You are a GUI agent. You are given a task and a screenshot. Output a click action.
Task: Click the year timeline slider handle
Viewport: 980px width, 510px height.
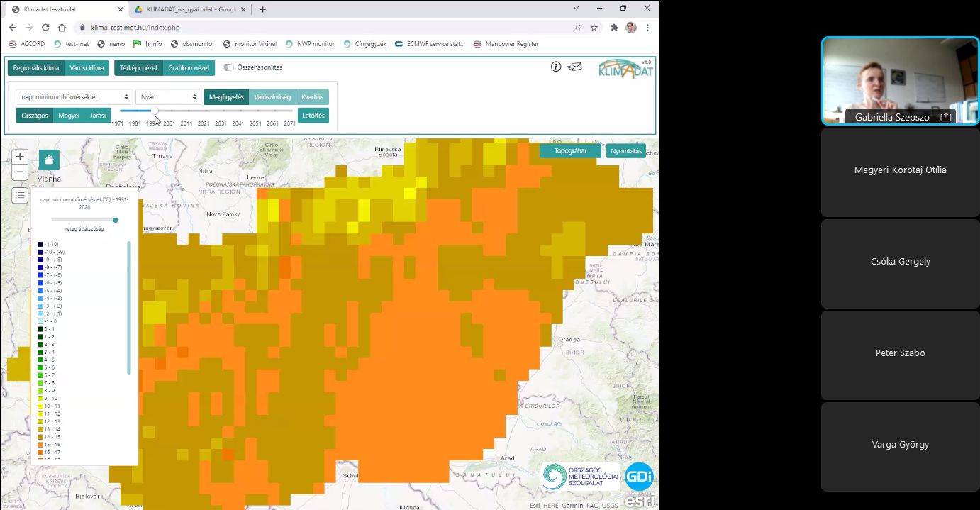[x=155, y=111]
